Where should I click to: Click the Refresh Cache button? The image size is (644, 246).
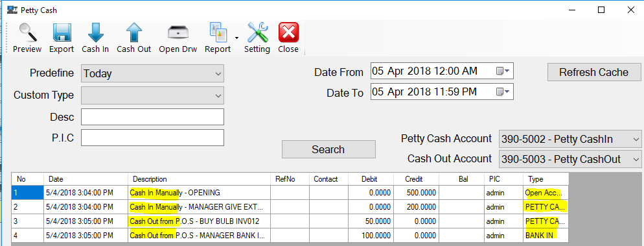pos(594,73)
